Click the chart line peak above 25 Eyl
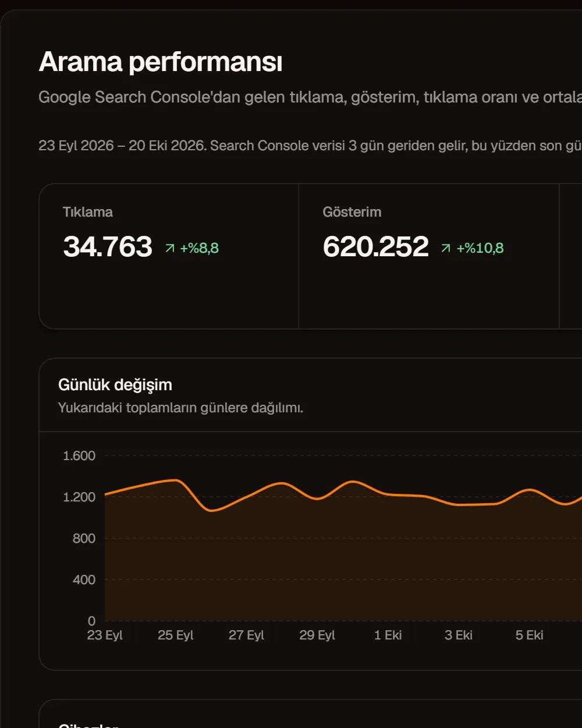The width and height of the screenshot is (582, 728). [x=176, y=480]
